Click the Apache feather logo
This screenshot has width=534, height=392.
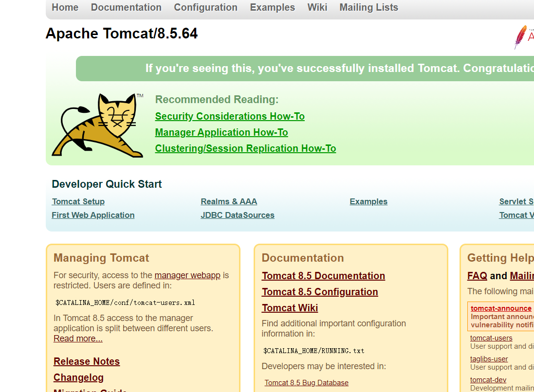[x=524, y=37]
